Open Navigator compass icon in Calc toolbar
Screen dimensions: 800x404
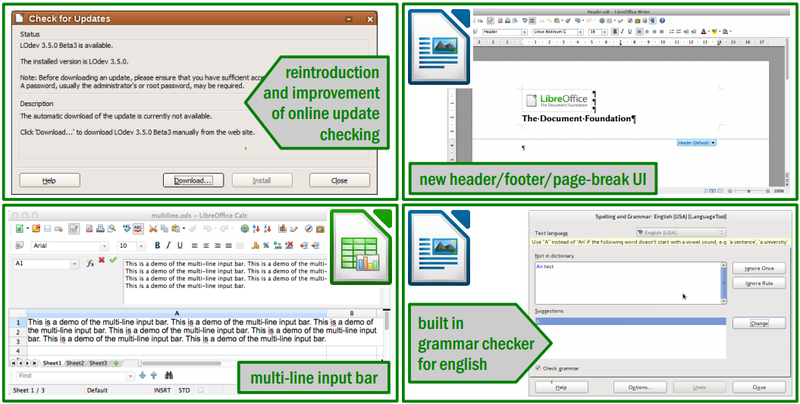[309, 229]
